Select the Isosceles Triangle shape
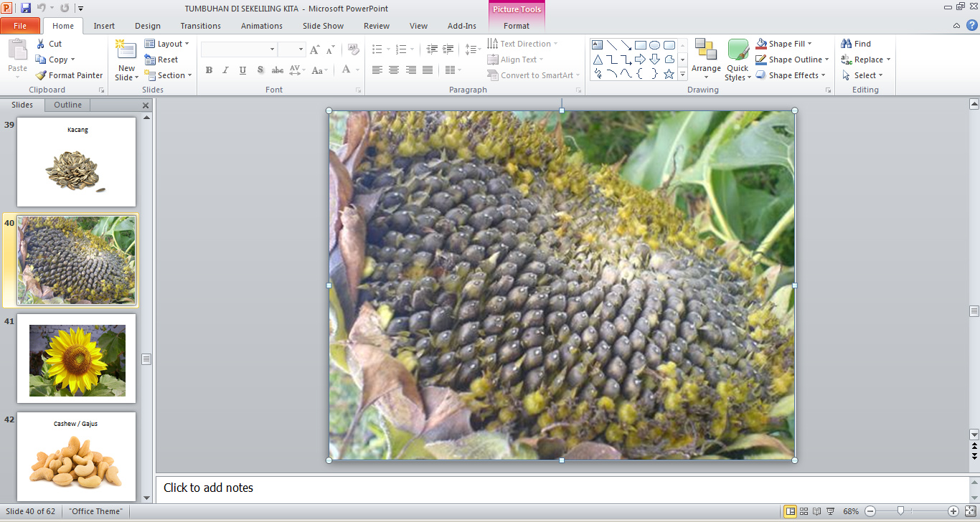This screenshot has width=980, height=522. click(598, 60)
